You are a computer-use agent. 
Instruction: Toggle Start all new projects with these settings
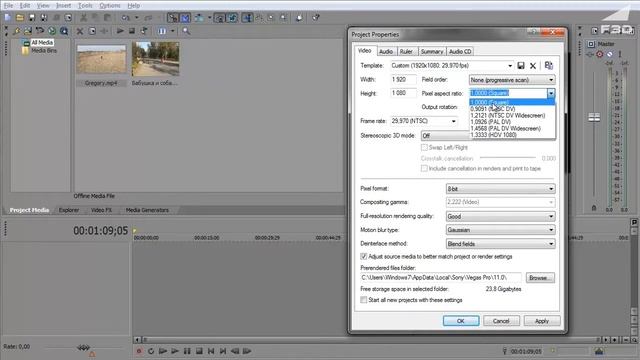[x=364, y=300]
